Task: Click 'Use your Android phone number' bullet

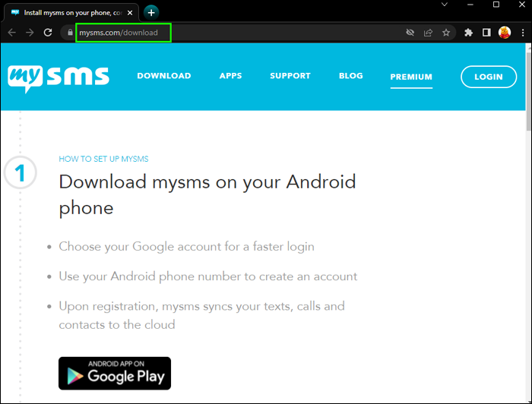Action: point(208,276)
